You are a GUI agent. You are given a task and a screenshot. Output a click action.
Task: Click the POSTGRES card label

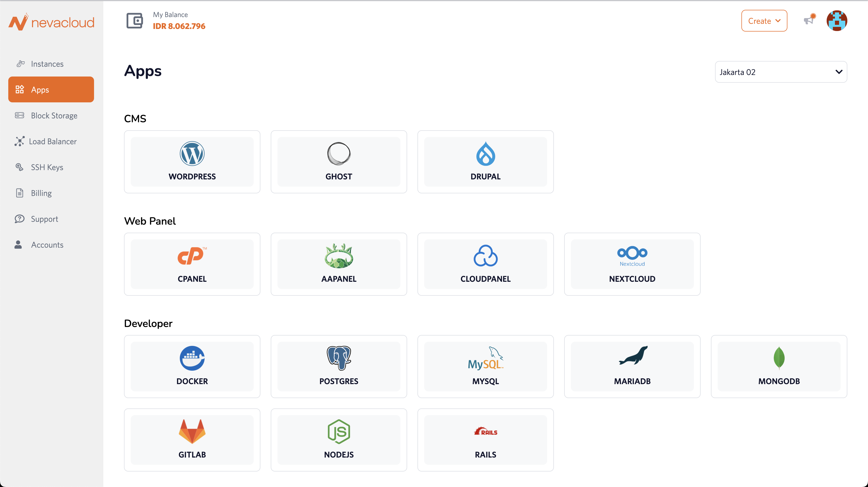pyautogui.click(x=339, y=381)
